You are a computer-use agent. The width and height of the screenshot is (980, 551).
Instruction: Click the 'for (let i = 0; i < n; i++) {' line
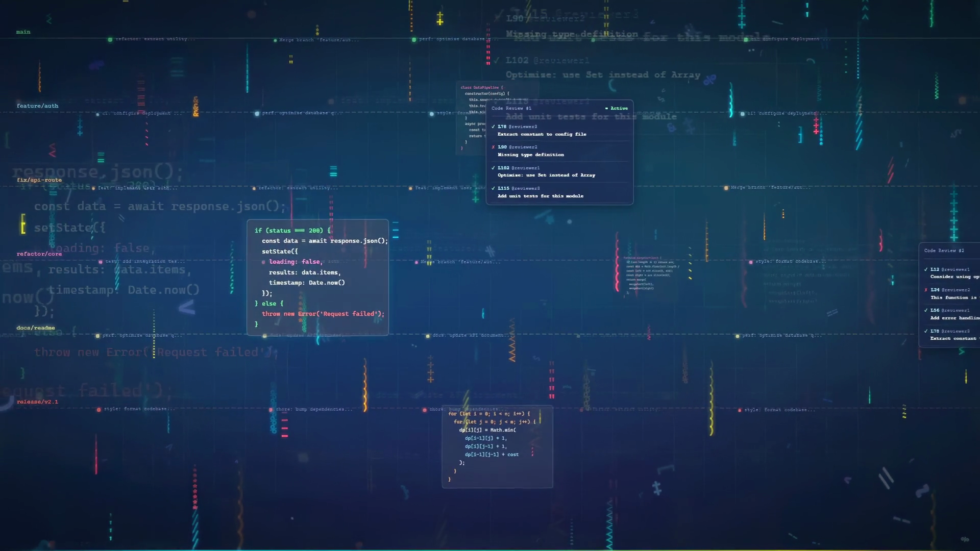tap(489, 414)
